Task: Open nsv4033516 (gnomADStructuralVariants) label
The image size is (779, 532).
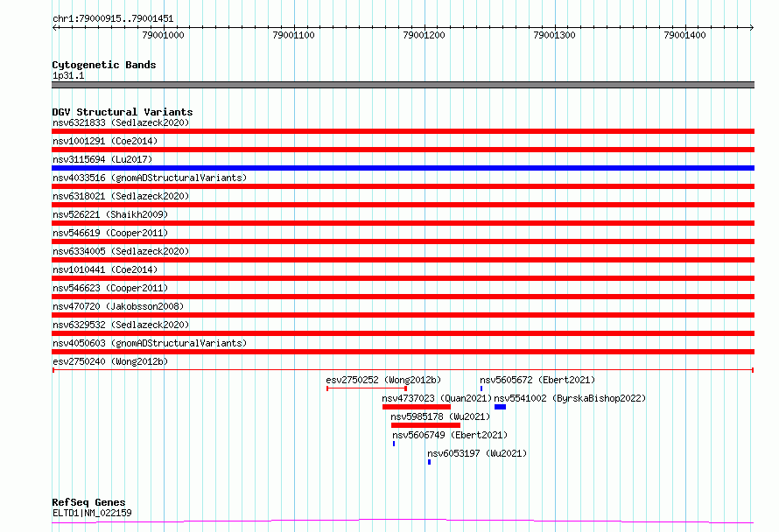Action: click(x=150, y=178)
